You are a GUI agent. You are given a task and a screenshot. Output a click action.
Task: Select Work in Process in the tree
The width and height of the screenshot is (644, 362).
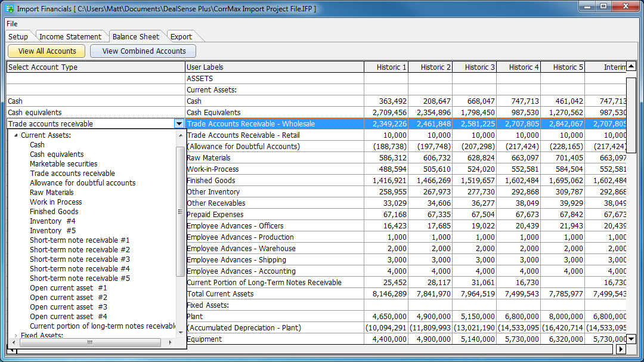point(55,202)
